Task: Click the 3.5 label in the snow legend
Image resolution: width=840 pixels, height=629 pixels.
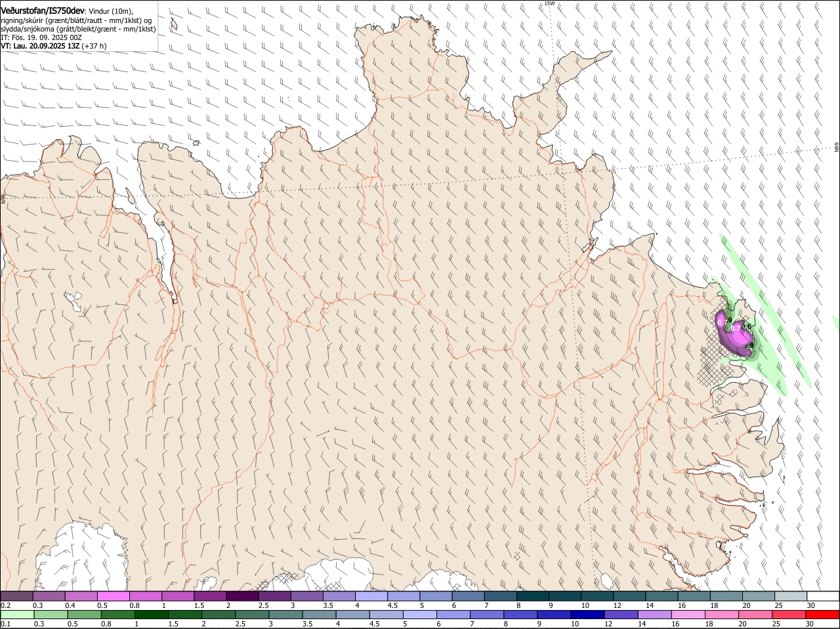Action: [x=328, y=605]
